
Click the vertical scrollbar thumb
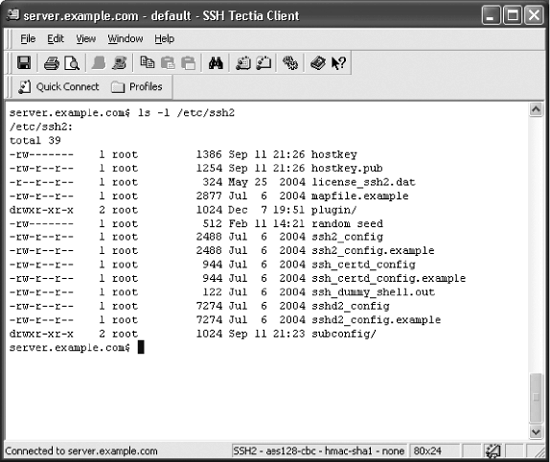536,398
